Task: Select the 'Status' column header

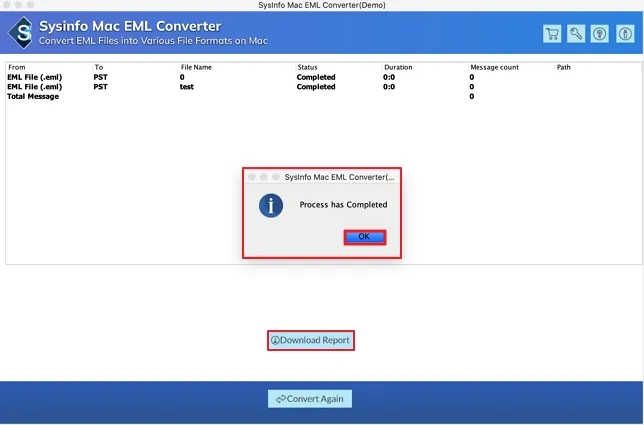Action: [307, 67]
